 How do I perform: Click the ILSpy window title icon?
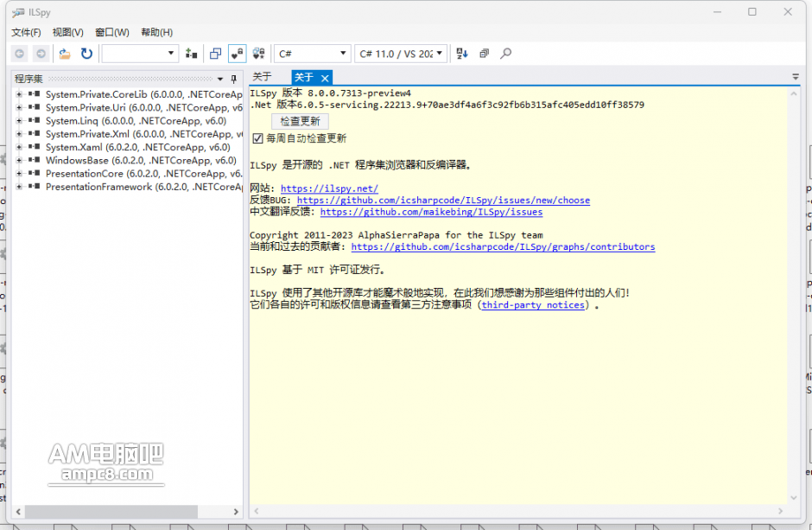click(x=18, y=12)
